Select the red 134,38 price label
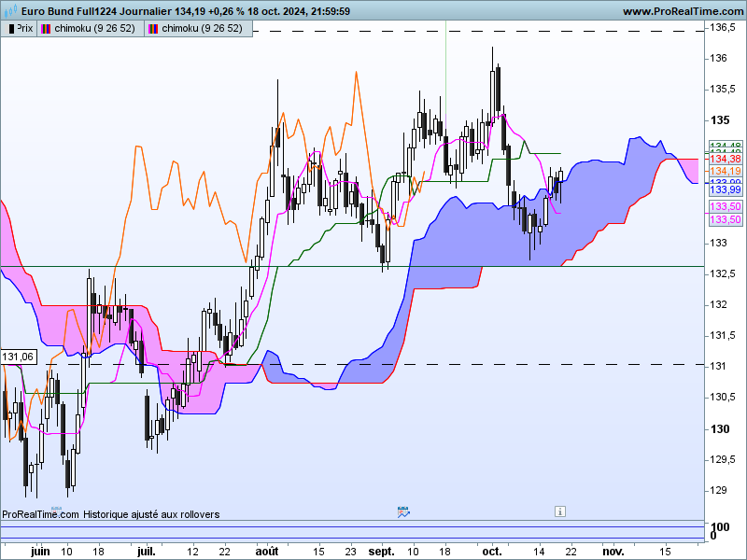The height and width of the screenshot is (560, 747). 726,159
